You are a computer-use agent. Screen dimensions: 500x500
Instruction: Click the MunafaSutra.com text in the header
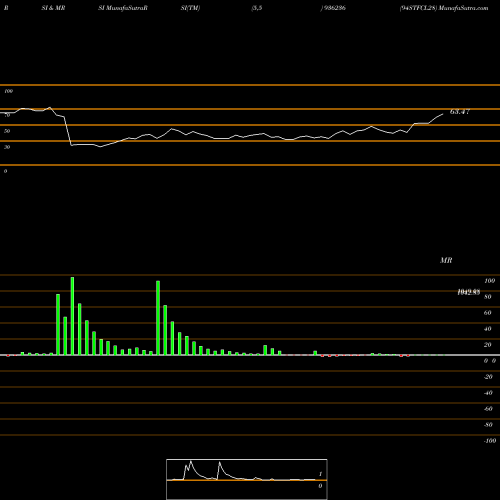(x=464, y=8)
